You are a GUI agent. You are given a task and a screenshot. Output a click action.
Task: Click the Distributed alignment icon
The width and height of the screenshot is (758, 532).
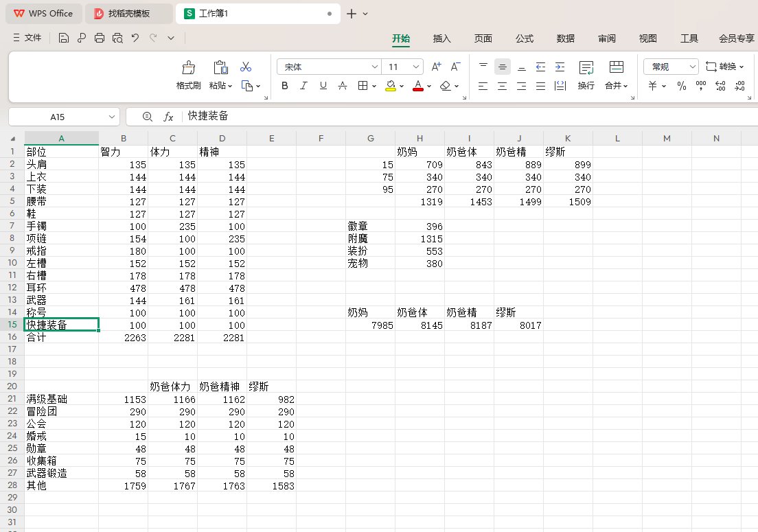pos(560,86)
